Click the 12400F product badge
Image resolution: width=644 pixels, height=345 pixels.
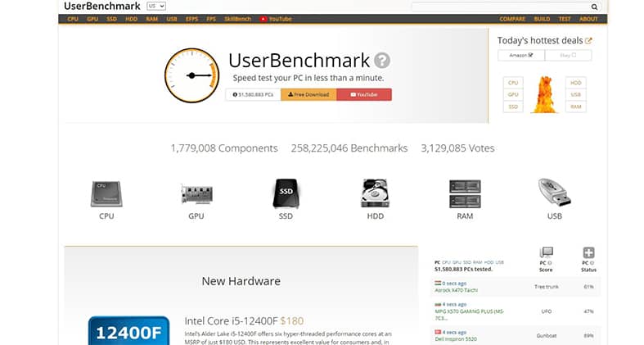click(128, 331)
